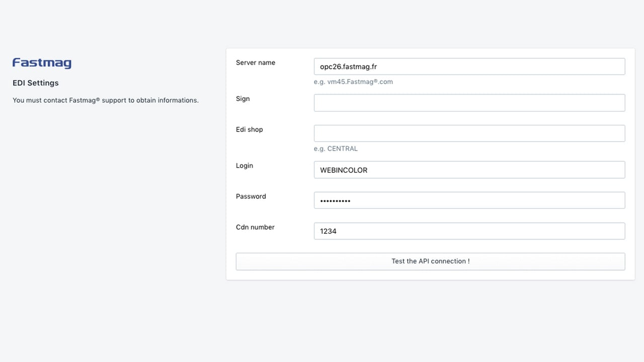644x362 pixels.
Task: Click the Server name input field
Action: tap(469, 66)
